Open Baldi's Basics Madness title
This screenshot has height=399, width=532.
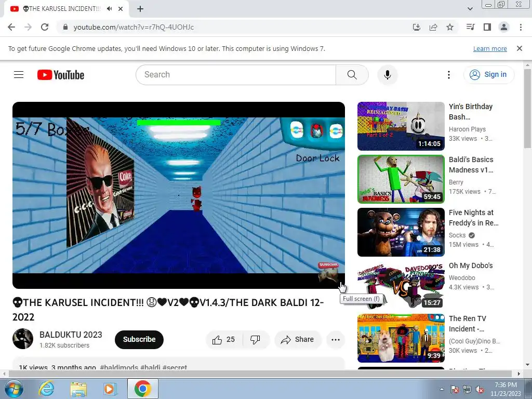[471, 165]
